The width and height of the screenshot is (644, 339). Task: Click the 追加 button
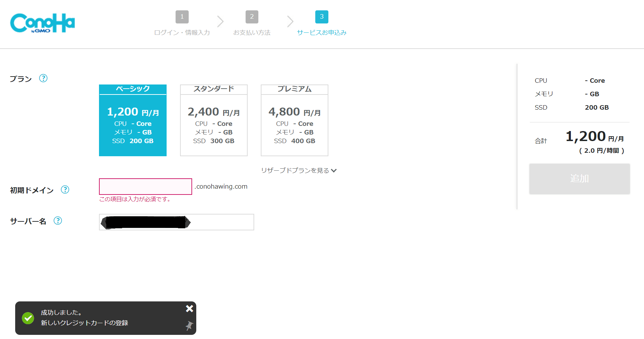(x=579, y=179)
